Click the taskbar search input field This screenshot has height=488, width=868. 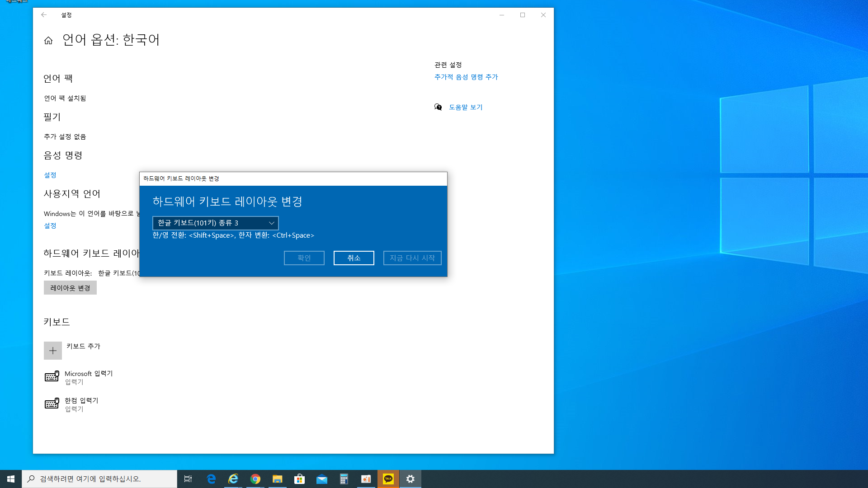99,479
